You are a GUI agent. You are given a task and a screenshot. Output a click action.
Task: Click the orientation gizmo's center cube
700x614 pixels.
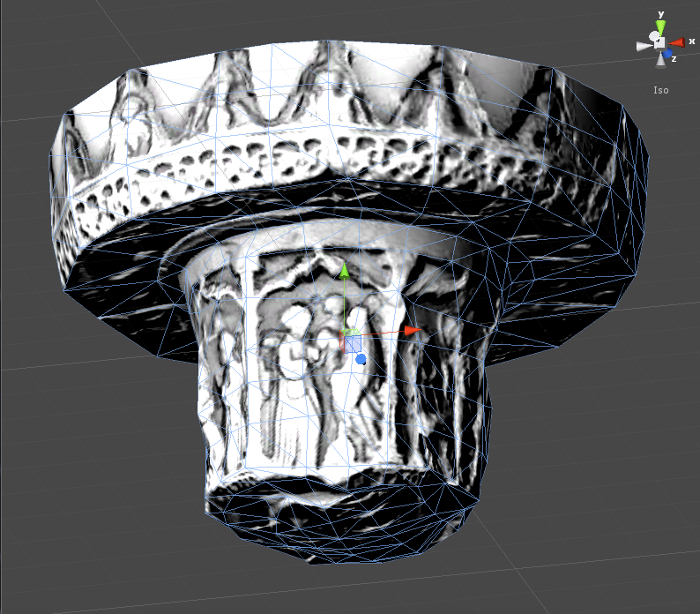click(x=659, y=43)
